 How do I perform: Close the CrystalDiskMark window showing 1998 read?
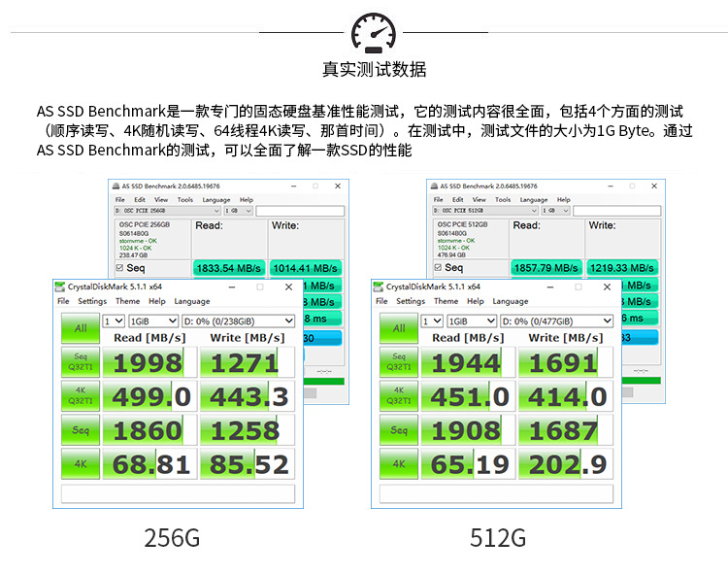pyautogui.click(x=288, y=287)
